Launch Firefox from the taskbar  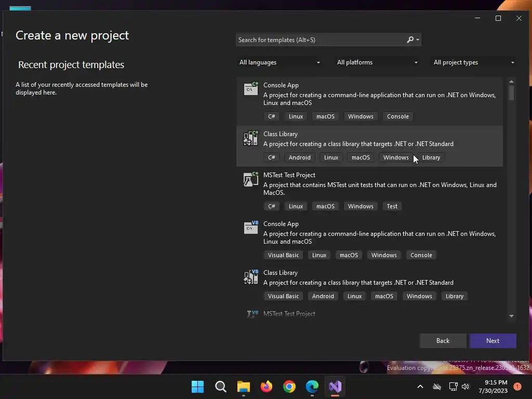pyautogui.click(x=267, y=387)
